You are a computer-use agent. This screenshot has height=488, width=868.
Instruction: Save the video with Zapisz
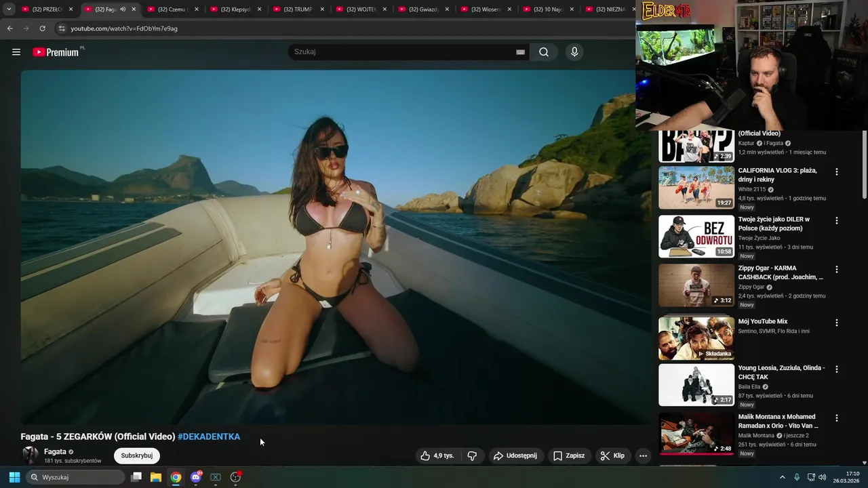pyautogui.click(x=569, y=455)
